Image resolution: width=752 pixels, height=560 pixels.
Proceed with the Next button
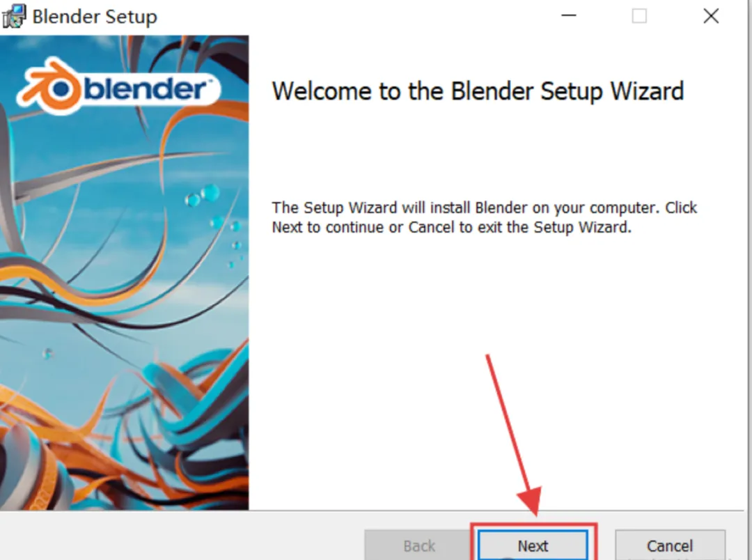coord(533,545)
